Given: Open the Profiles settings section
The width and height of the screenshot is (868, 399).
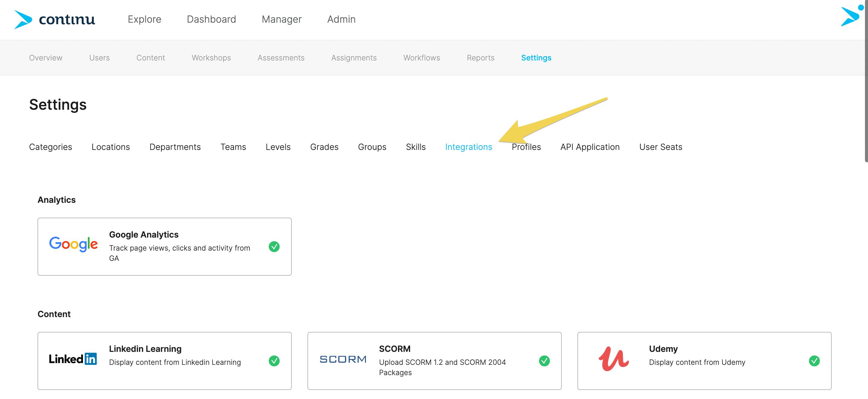Looking at the screenshot, I should (526, 147).
